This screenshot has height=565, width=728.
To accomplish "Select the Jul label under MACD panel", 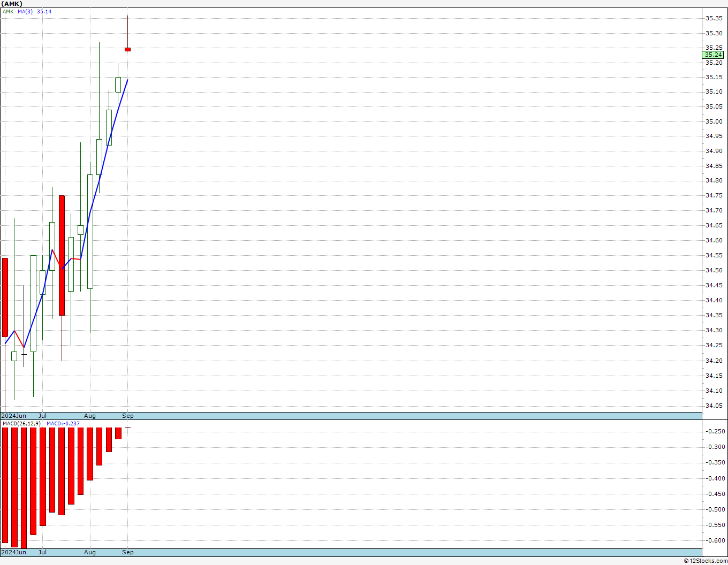I will [x=42, y=552].
